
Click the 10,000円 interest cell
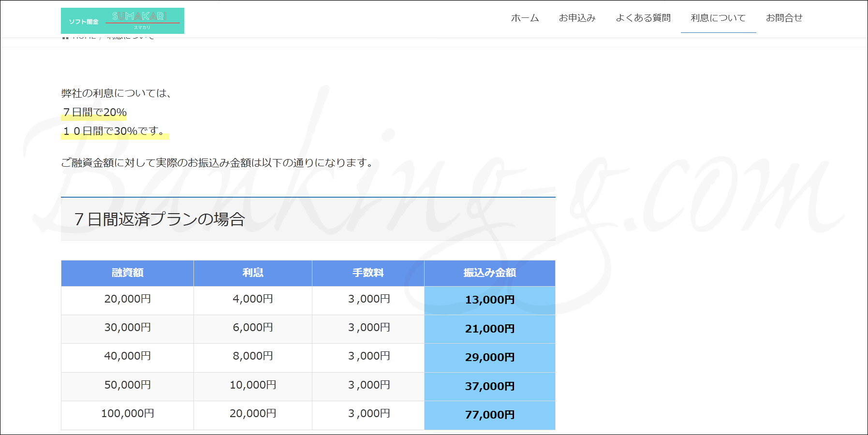(253, 385)
